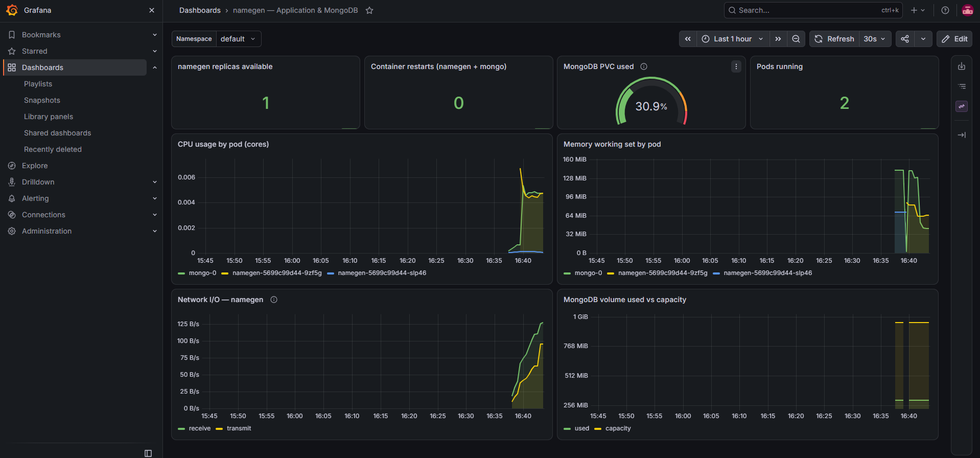
Task: Open Recently deleted dashboards
Action: (53, 149)
